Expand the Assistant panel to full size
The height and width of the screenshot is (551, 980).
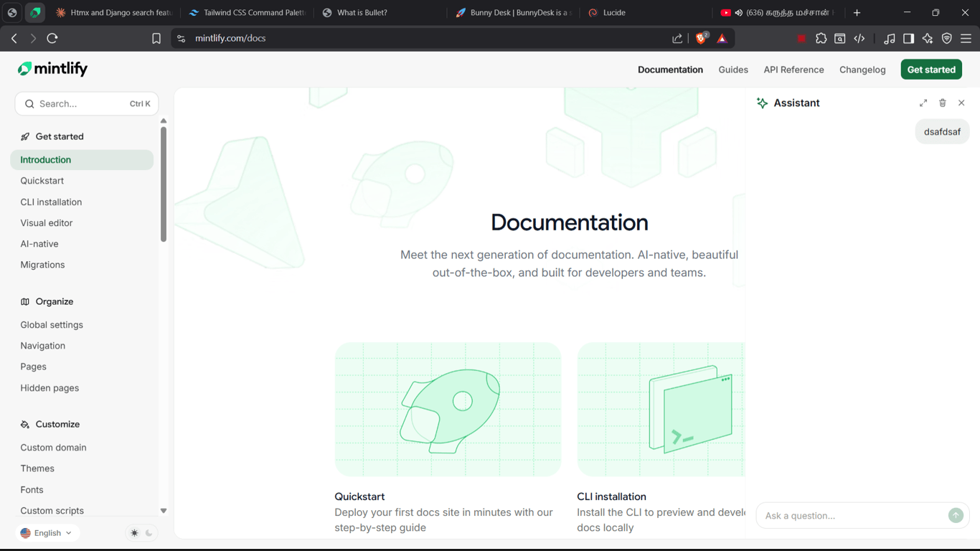pos(923,103)
